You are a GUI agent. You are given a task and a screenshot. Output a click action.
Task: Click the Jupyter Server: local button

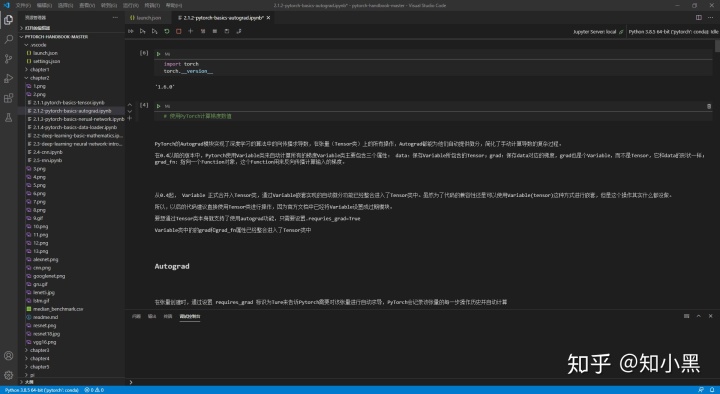(598, 32)
